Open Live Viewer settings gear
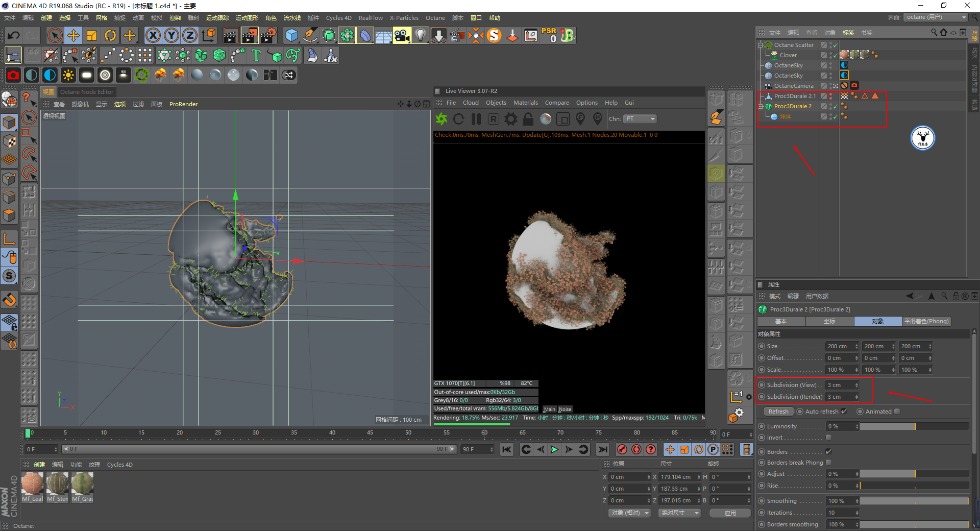 510,119
